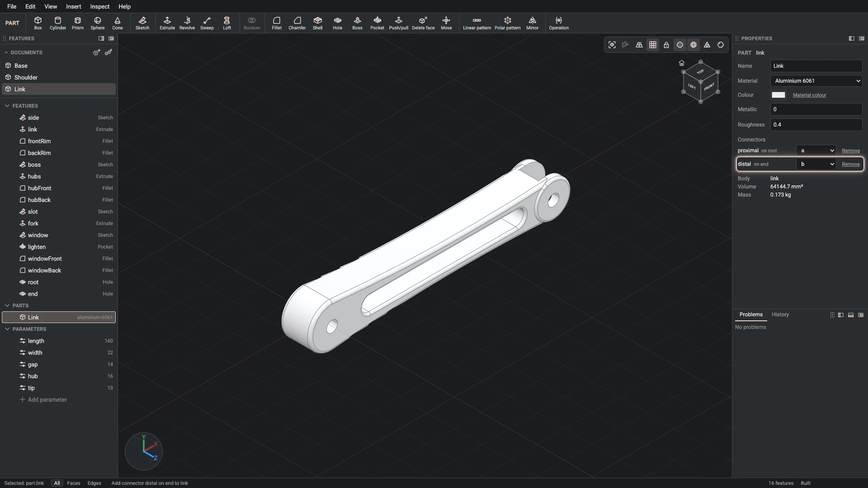Select the Mirror tool
Viewport: 868px width, 488px height.
click(x=532, y=23)
